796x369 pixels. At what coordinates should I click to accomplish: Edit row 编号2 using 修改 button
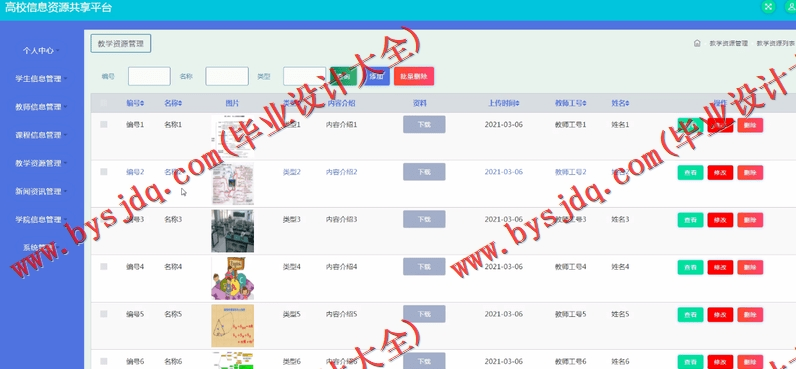720,173
